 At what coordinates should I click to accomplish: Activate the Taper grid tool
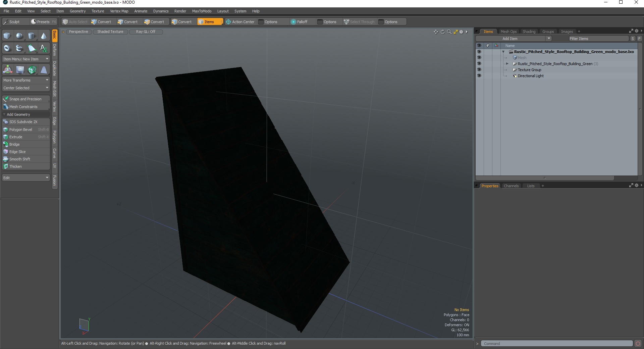[44, 70]
